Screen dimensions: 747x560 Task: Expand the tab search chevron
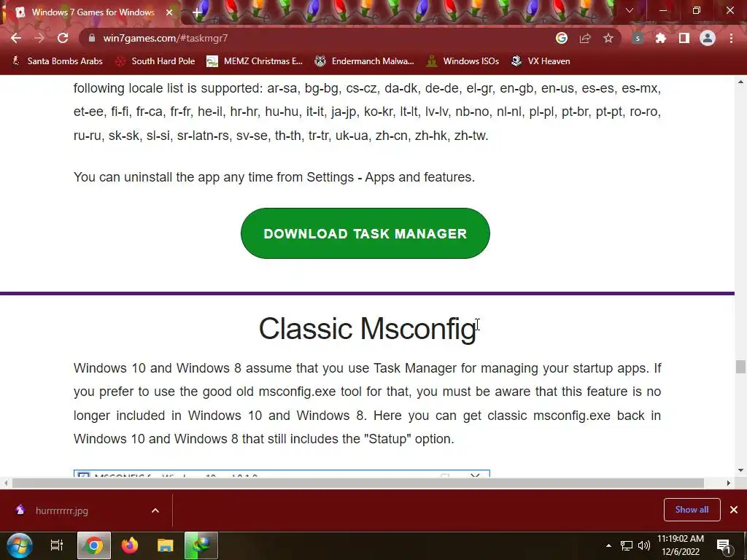(x=630, y=10)
